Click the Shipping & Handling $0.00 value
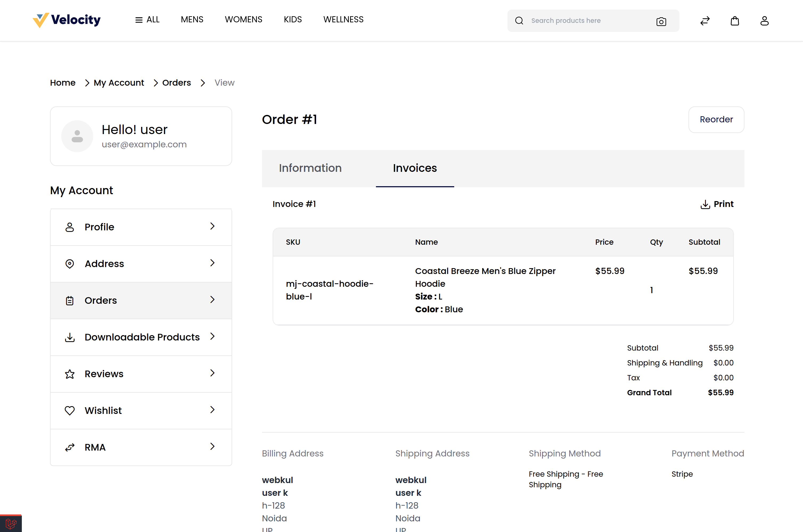The image size is (803, 532). point(723,363)
